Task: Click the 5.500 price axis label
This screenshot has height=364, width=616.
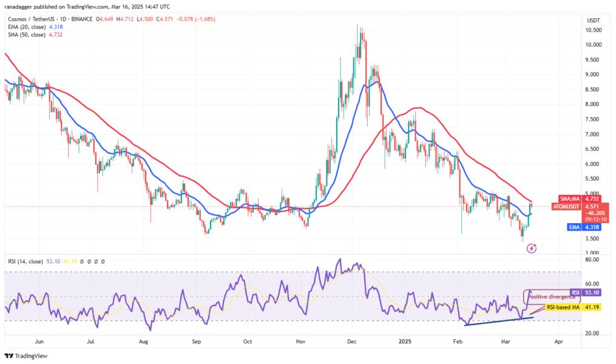Action: [x=593, y=178]
